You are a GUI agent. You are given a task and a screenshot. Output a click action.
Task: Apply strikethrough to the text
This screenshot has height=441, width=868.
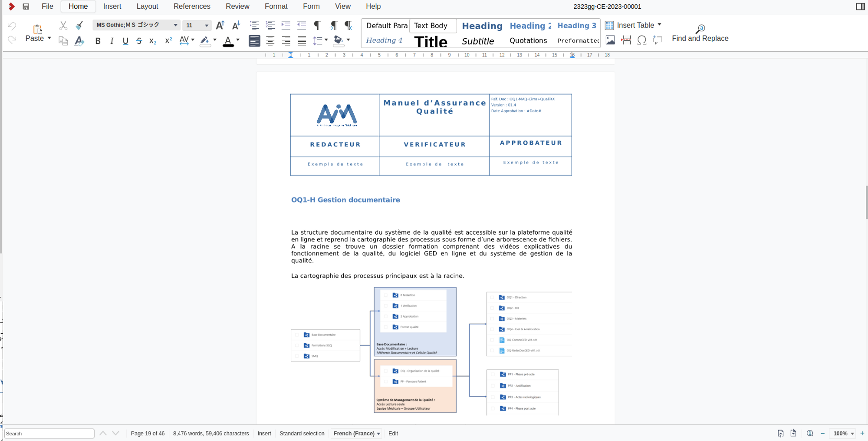coord(139,41)
